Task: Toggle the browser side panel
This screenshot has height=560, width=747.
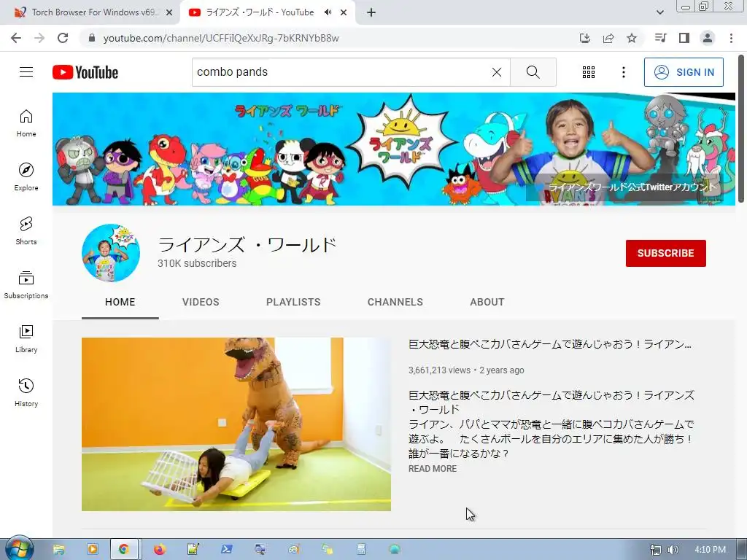Action: point(684,38)
